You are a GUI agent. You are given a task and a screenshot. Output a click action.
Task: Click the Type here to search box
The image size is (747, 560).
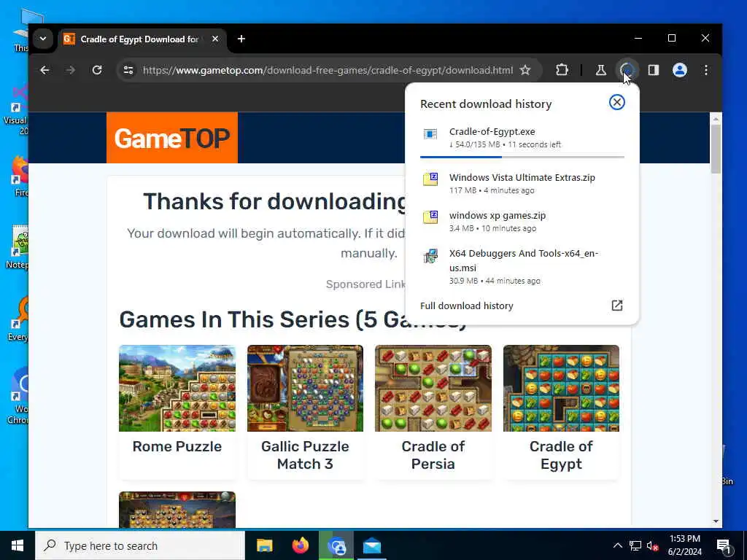pos(140,545)
